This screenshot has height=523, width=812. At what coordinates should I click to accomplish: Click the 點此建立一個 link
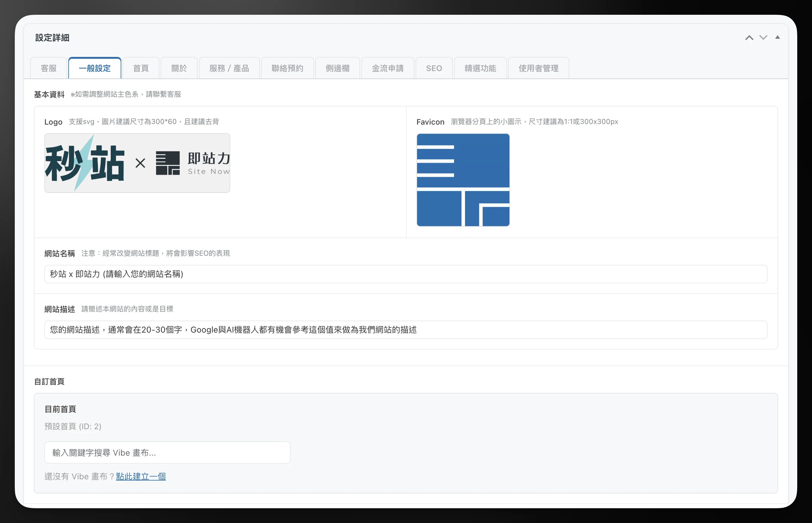pyautogui.click(x=141, y=477)
